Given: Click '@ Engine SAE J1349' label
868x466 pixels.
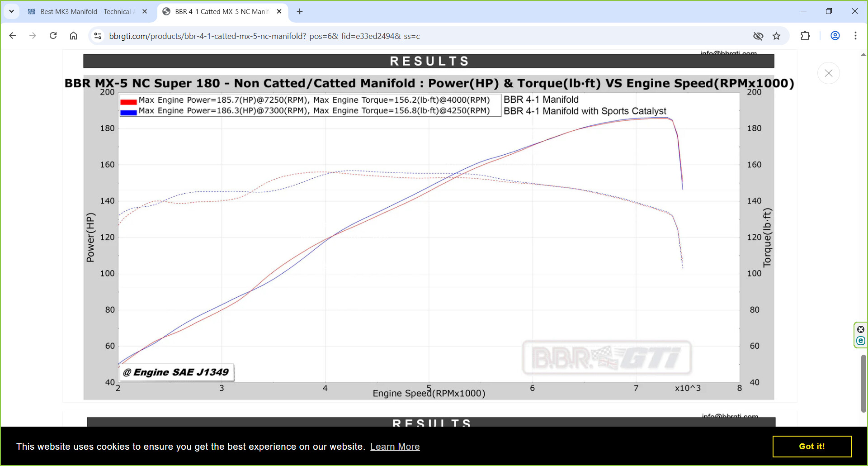Looking at the screenshot, I should 176,372.
